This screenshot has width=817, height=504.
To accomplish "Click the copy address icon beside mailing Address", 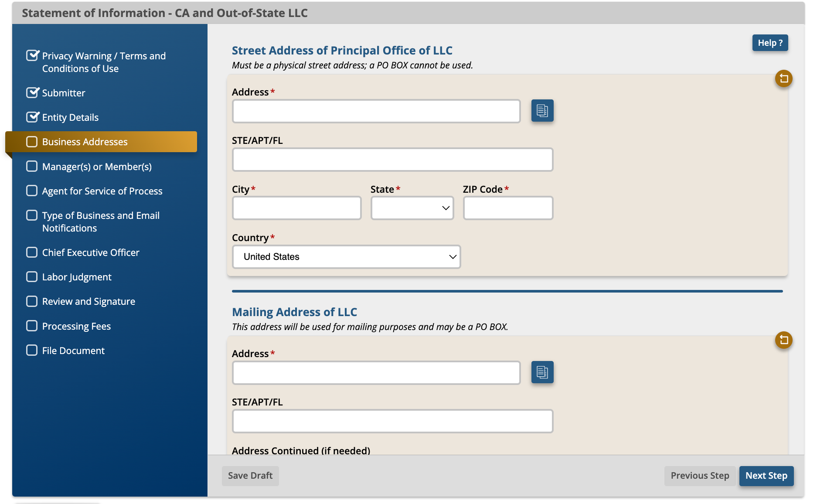I will click(542, 372).
